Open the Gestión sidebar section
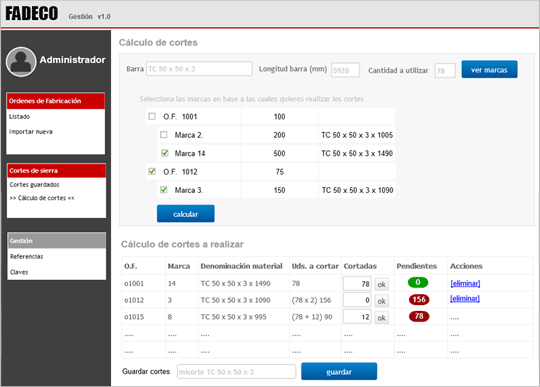Screen dimensions: 540x387 tap(56, 241)
